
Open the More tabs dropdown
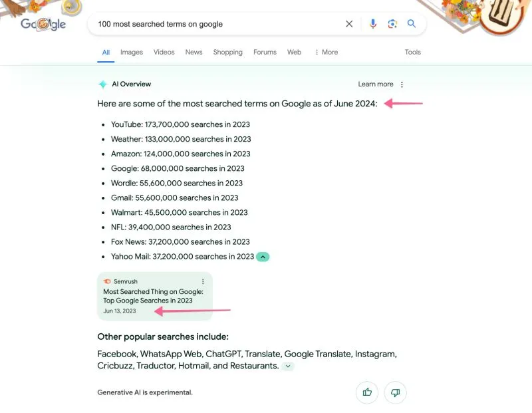pos(325,52)
